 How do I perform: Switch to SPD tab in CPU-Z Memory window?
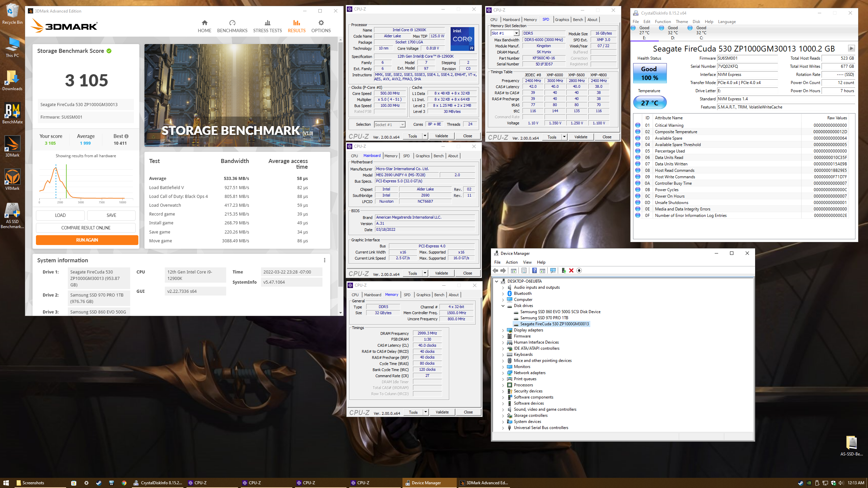[x=407, y=295]
